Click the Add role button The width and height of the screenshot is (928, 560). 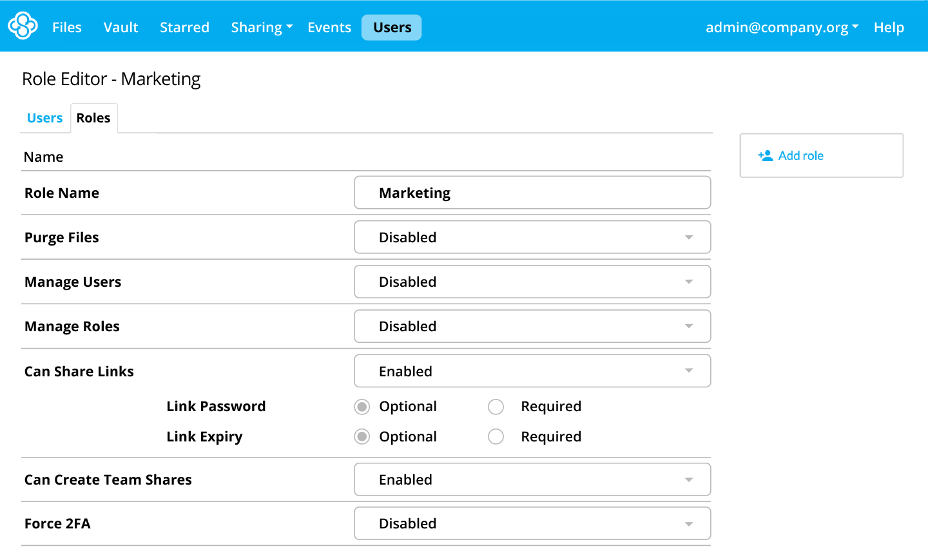(822, 155)
